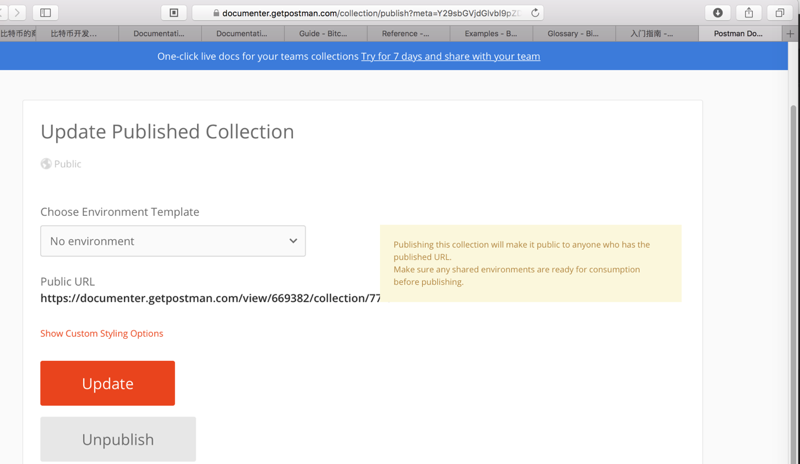Toggle the Safari sidebar icon

click(45, 12)
